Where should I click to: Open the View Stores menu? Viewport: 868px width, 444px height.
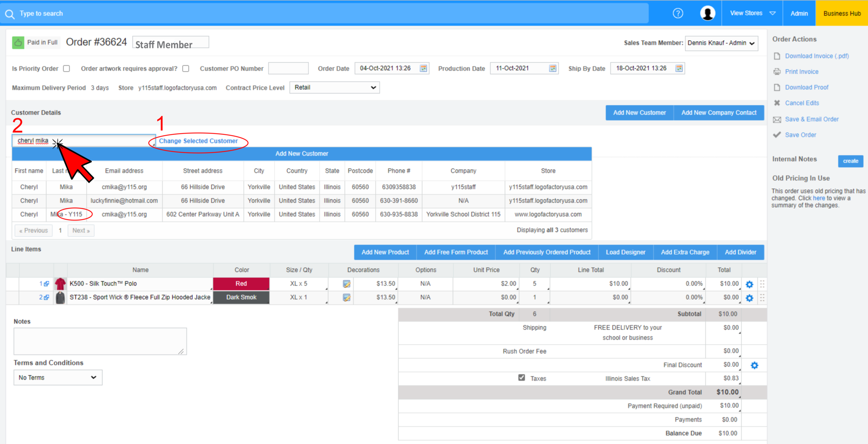[752, 13]
